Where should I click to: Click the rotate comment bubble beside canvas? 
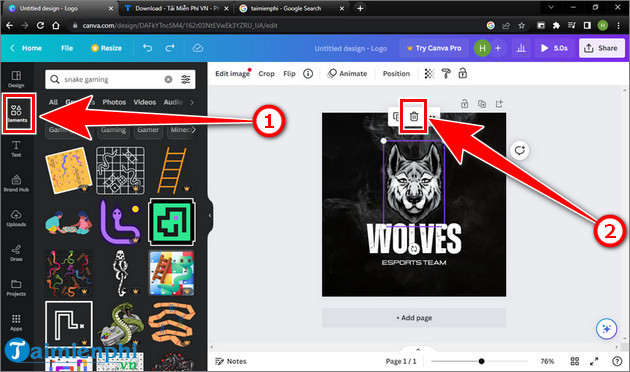click(x=520, y=151)
